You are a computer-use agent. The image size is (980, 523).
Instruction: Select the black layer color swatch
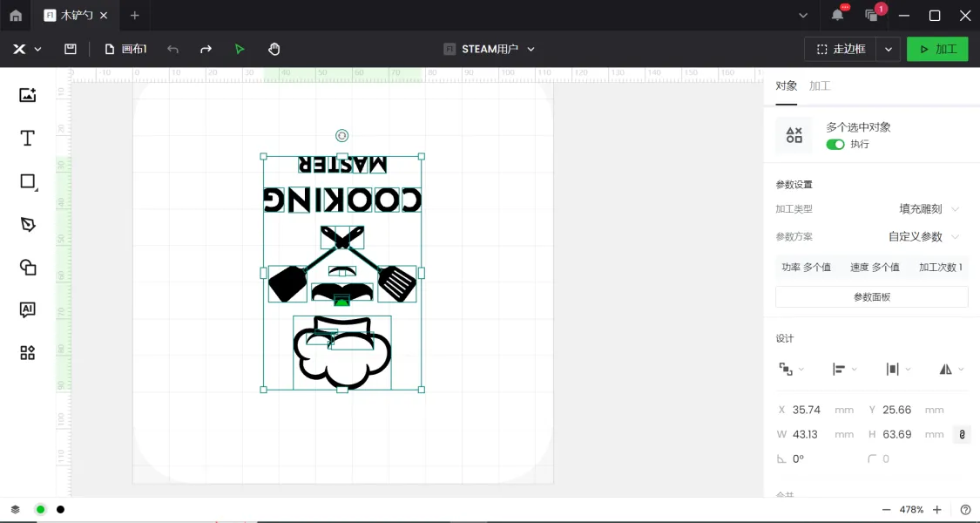pyautogui.click(x=60, y=509)
